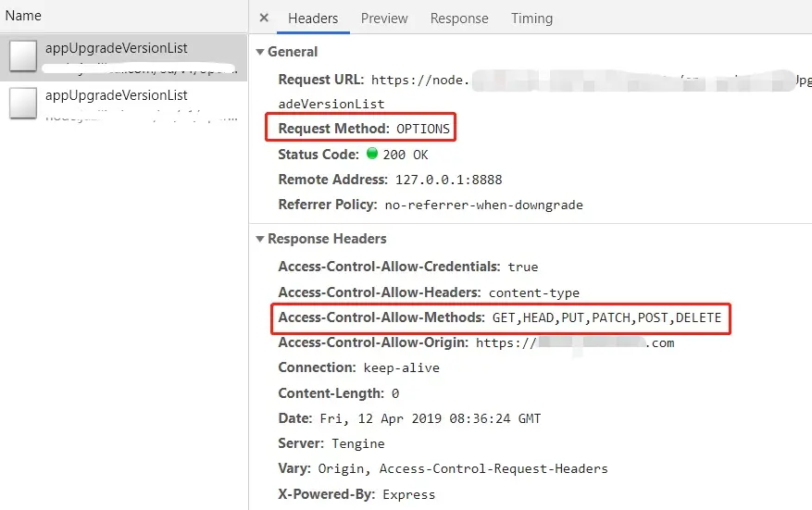Click the Server Tengine header value
The image size is (812, 510).
pyautogui.click(x=357, y=443)
